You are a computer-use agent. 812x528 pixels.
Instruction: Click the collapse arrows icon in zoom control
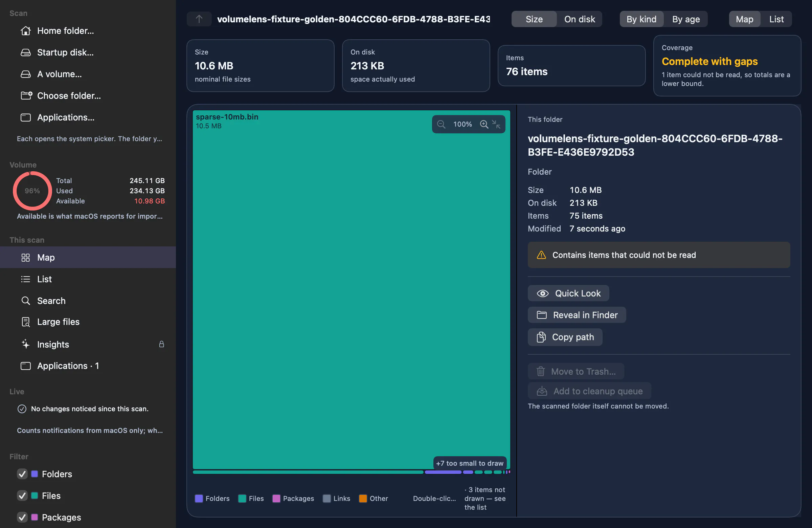tap(496, 124)
